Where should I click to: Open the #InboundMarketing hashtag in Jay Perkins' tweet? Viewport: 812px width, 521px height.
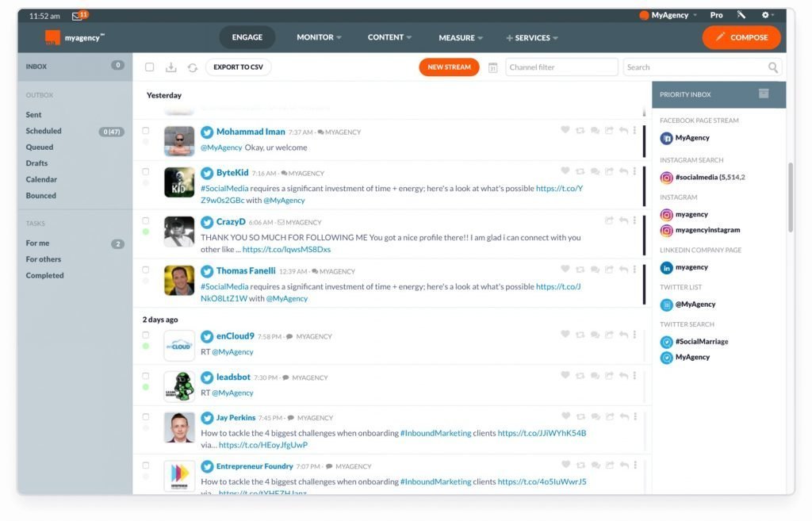(435, 433)
